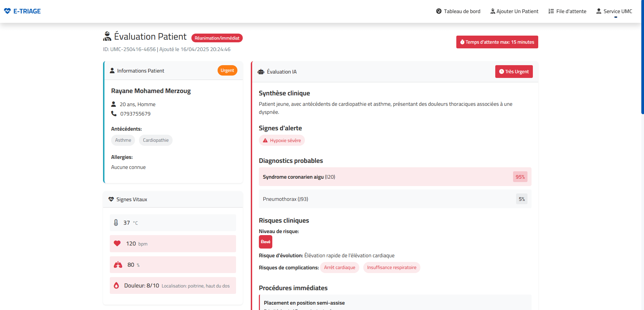Viewport: 644px width, 310px height.
Task: Click the heartbeat icon in Signes Vitaux header
Action: tap(111, 199)
